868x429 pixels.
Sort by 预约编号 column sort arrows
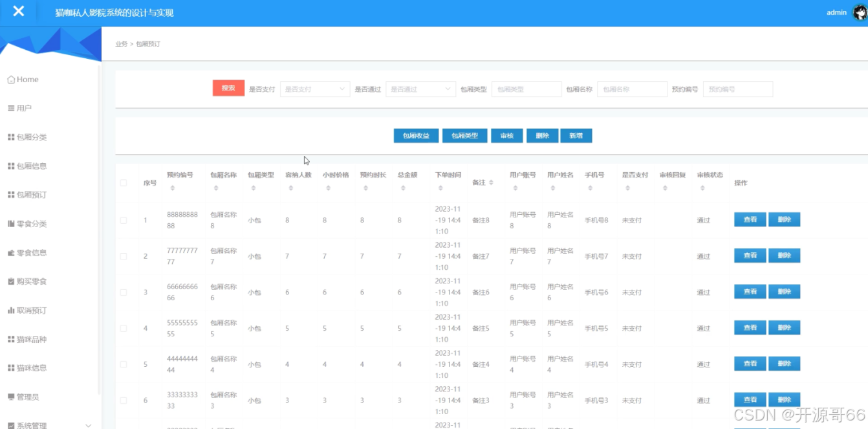(173, 188)
